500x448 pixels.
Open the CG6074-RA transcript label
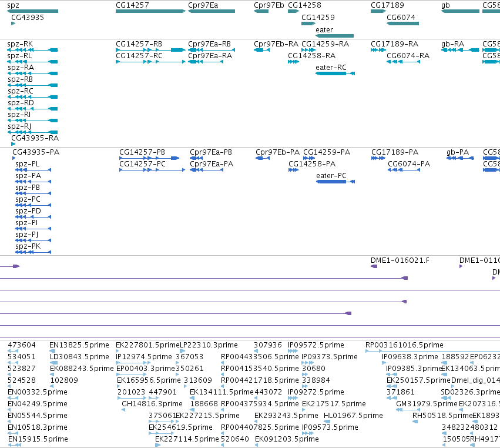[x=408, y=56]
